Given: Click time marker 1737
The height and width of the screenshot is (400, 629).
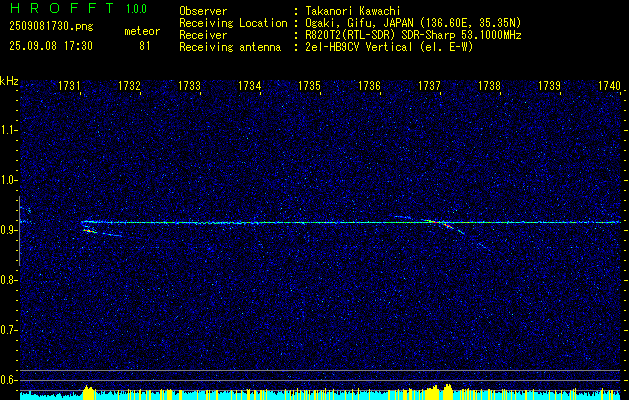Looking at the screenshot, I should 429,86.
